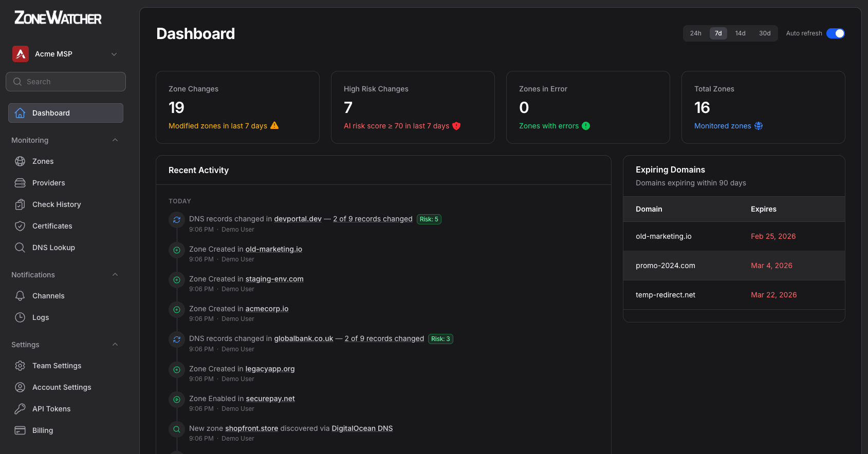This screenshot has height=454, width=868.
Task: Click the Logs clock icon
Action: 20,317
